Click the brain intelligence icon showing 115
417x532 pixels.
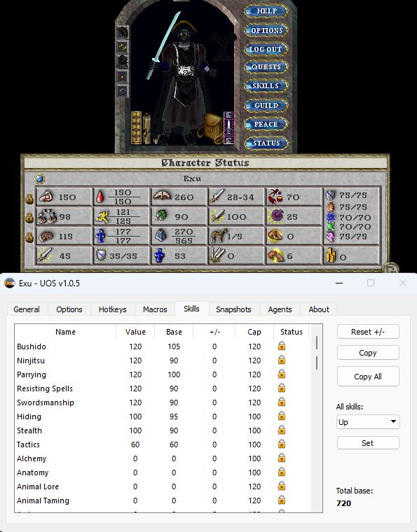[46, 237]
